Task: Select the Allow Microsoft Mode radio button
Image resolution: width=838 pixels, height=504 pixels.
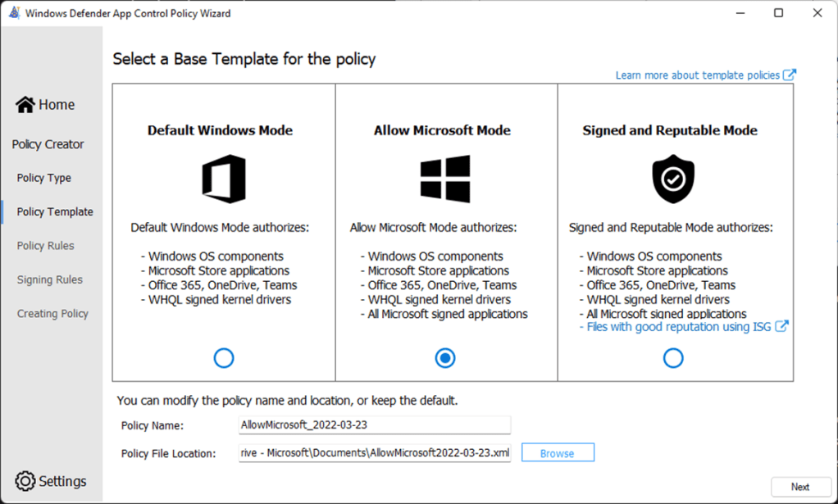Action: [445, 358]
